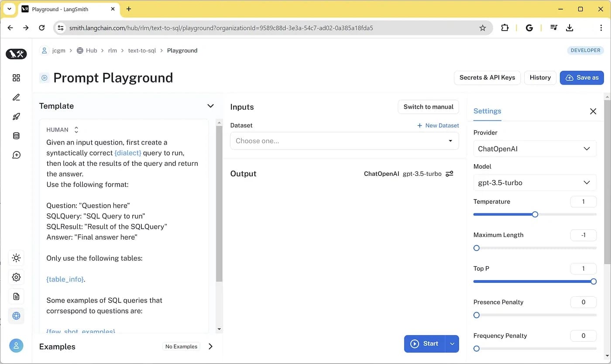Select the Hub globe icon in the sidebar
Image resolution: width=611 pixels, height=364 pixels.
(x=16, y=316)
